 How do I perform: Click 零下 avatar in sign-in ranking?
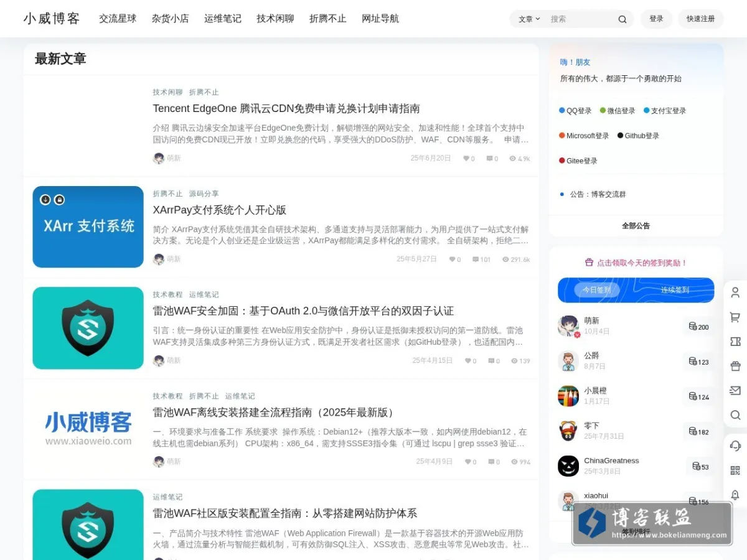[568, 431]
